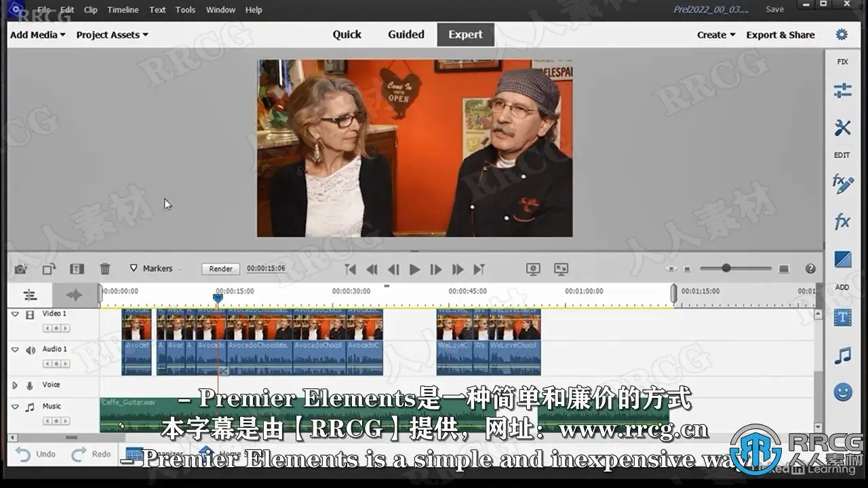The width and height of the screenshot is (868, 488).
Task: Open the Project Assets dropdown
Action: 112,35
